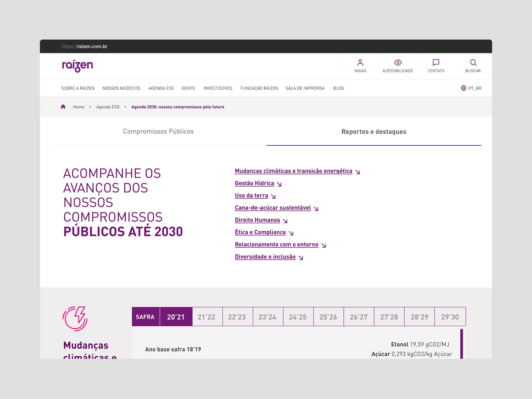
Task: Click the pink lightning bolt energy icon
Action: pos(75,319)
